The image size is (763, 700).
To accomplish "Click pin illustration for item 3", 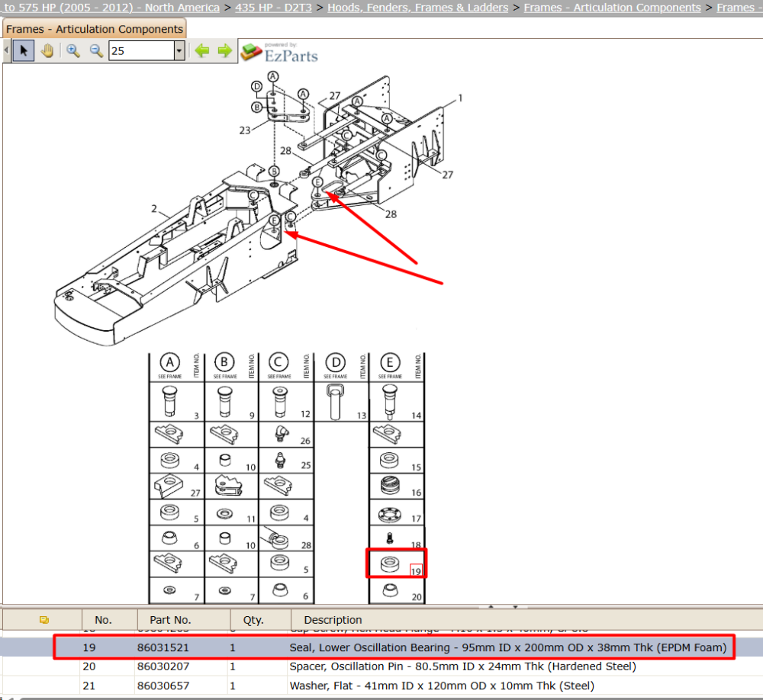I will pos(170,401).
